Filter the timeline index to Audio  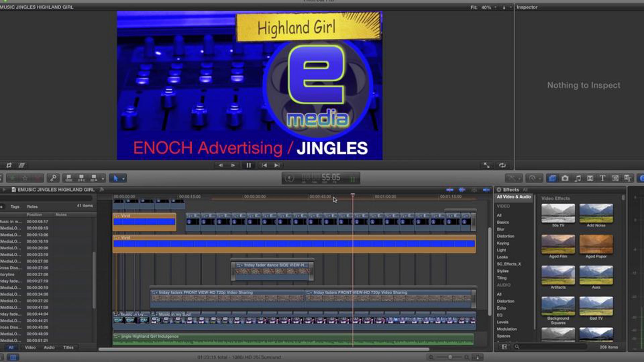[49, 348]
